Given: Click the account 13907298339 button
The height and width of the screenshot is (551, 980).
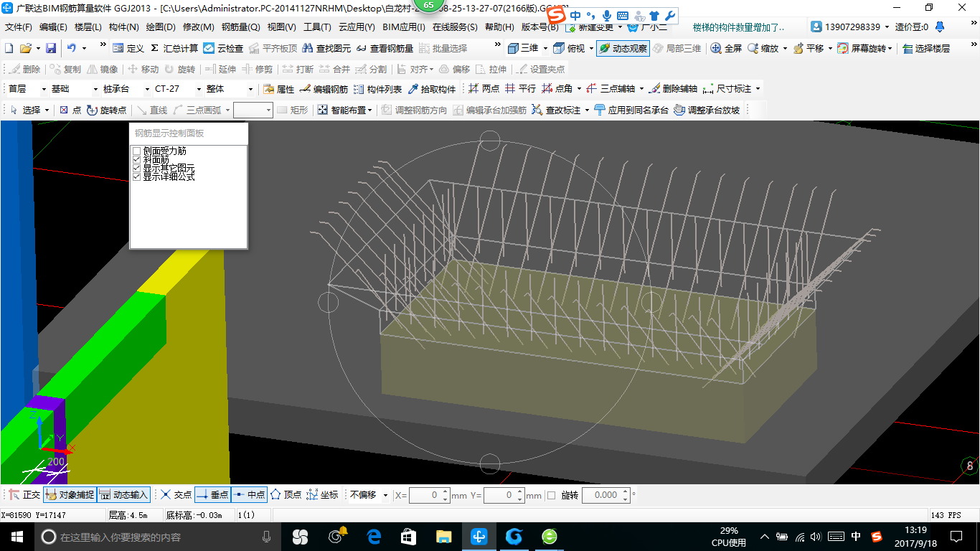Looking at the screenshot, I should click(846, 27).
